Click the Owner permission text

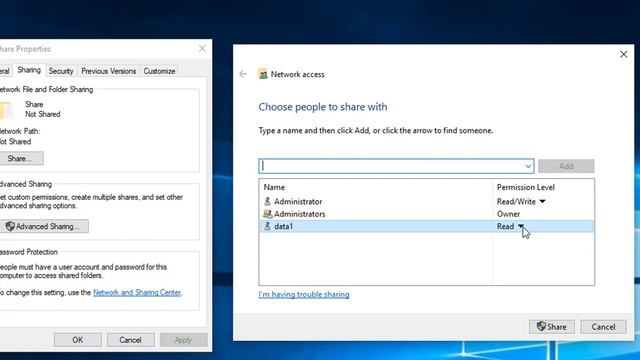click(508, 214)
